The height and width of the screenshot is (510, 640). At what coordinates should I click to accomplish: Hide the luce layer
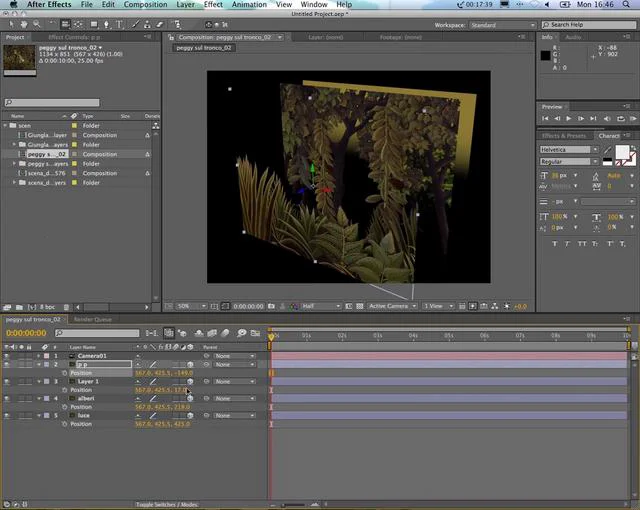coord(7,415)
